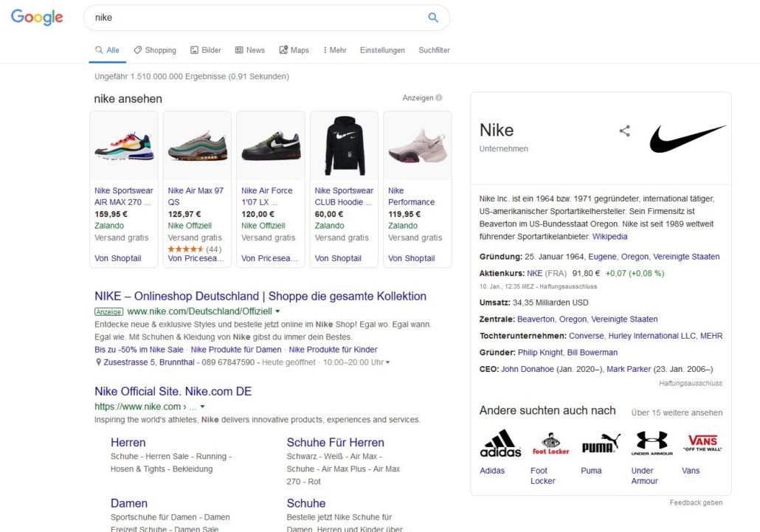Click MEHR in Tochterunternehmen row
The width and height of the screenshot is (760, 532).
tap(711, 336)
